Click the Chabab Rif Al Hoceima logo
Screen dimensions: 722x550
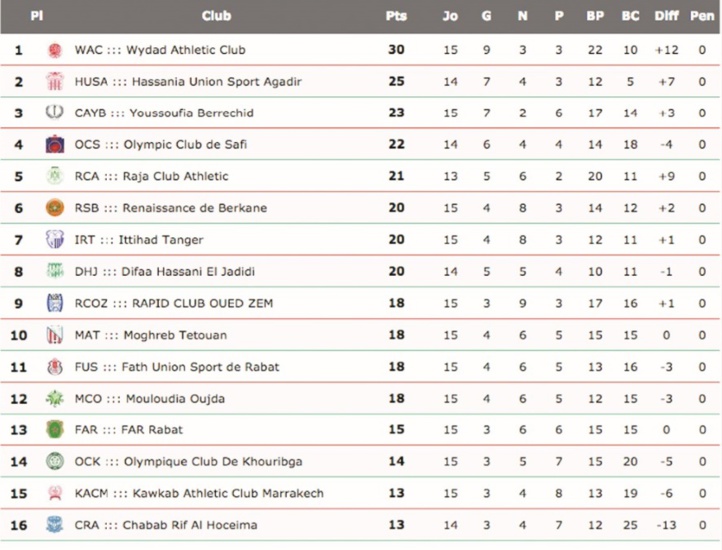point(54,525)
